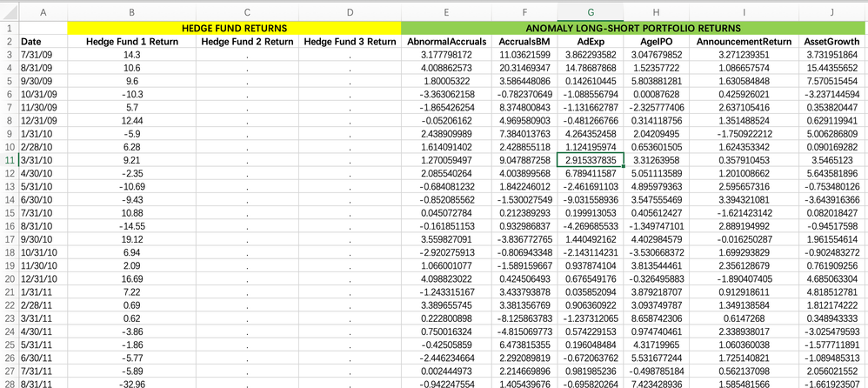Click the AnnouncementReturn column heading

(744, 42)
